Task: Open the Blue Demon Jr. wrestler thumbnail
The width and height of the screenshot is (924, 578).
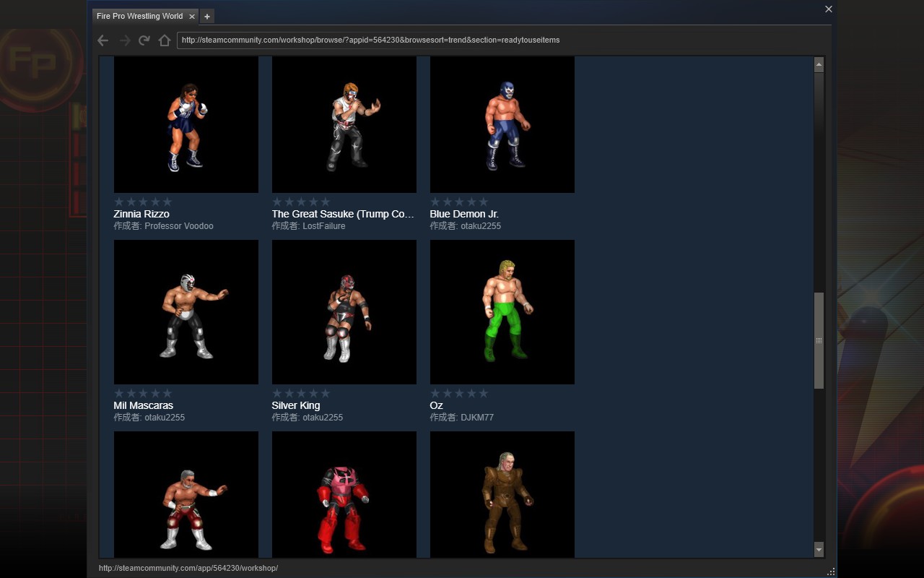Action: pyautogui.click(x=502, y=124)
